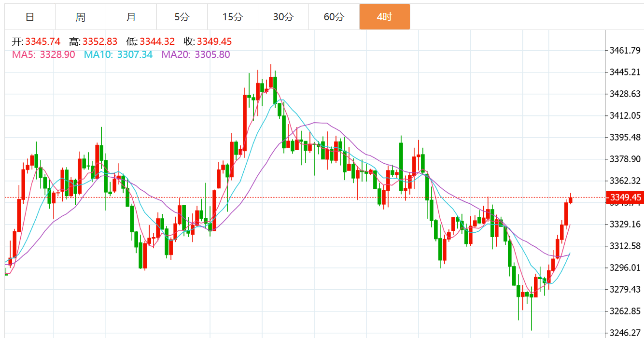Click the 3378.90 price axis label
The width and height of the screenshot is (644, 338).
click(625, 159)
